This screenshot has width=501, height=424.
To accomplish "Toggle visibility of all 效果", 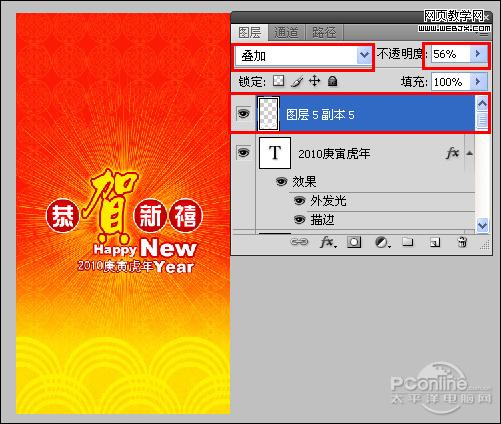I will tap(281, 182).
